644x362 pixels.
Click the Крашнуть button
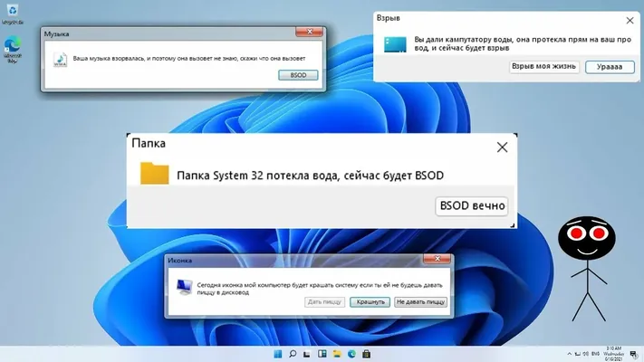[370, 301]
